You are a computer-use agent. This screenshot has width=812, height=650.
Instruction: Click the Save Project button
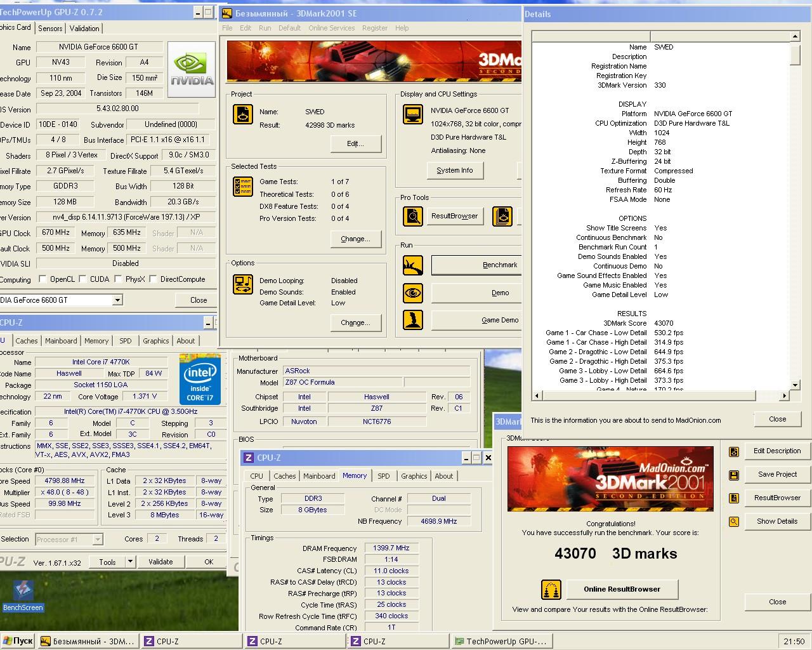[777, 474]
